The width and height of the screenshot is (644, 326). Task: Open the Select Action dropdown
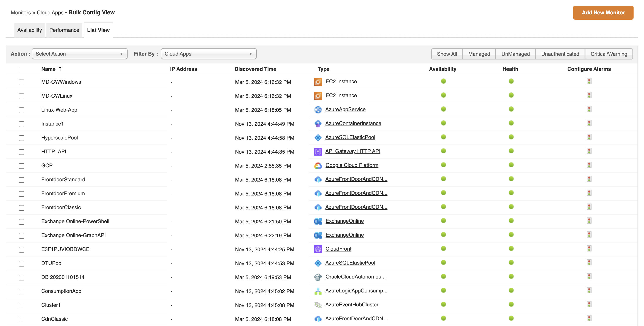[79, 54]
